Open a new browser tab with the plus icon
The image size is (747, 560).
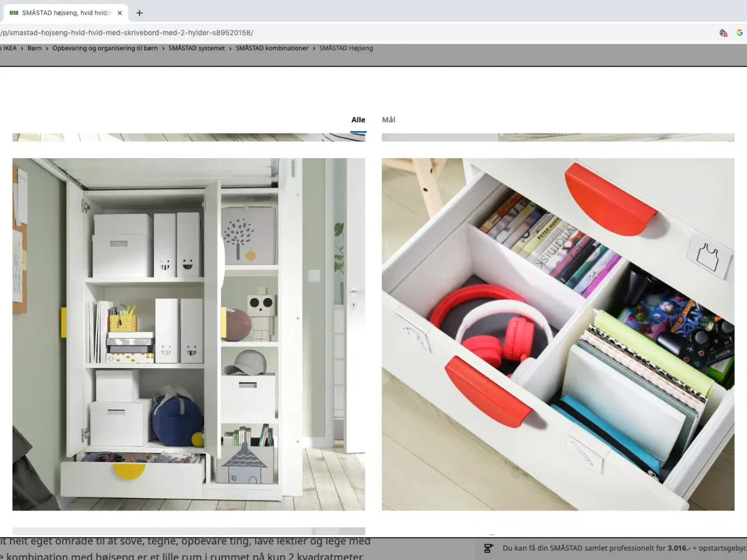coord(139,13)
